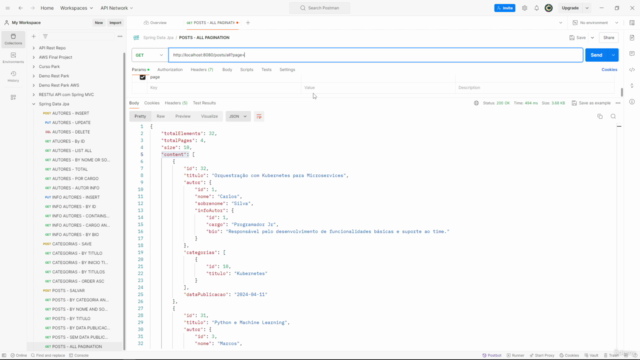This screenshot has height=360, width=640.
Task: Search within the response body
Action: click(x=613, y=116)
